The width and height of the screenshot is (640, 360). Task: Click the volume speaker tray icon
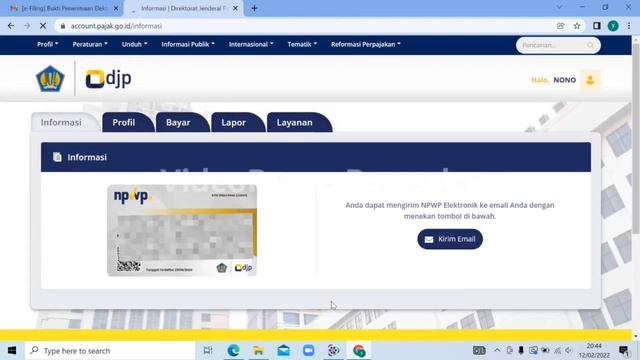[x=569, y=350]
